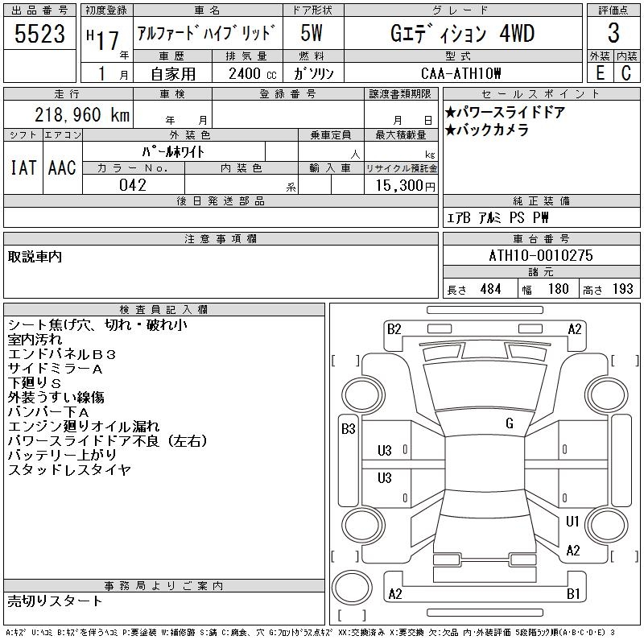Click the B3 mark on the side panel
The width and height of the screenshot is (644, 644).
click(x=349, y=429)
